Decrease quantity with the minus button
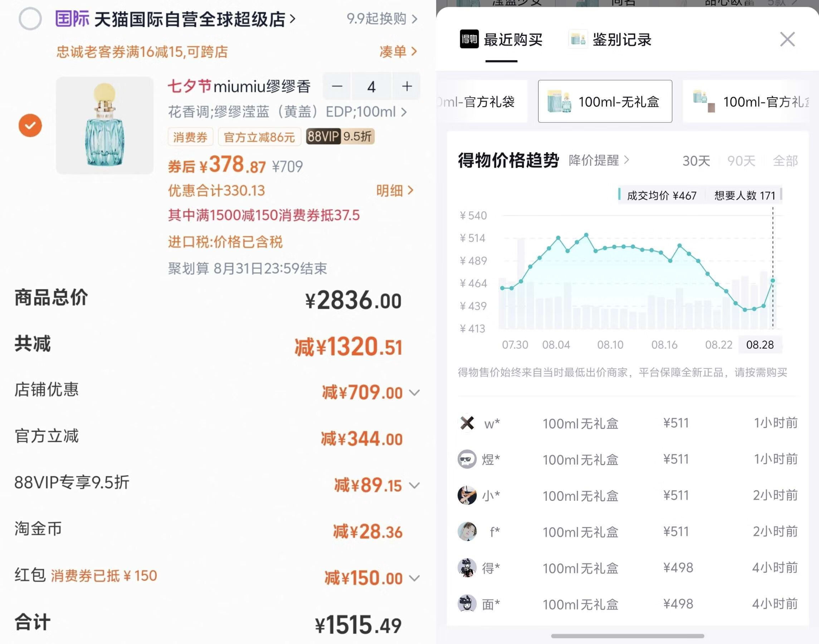819x644 pixels. click(x=337, y=86)
